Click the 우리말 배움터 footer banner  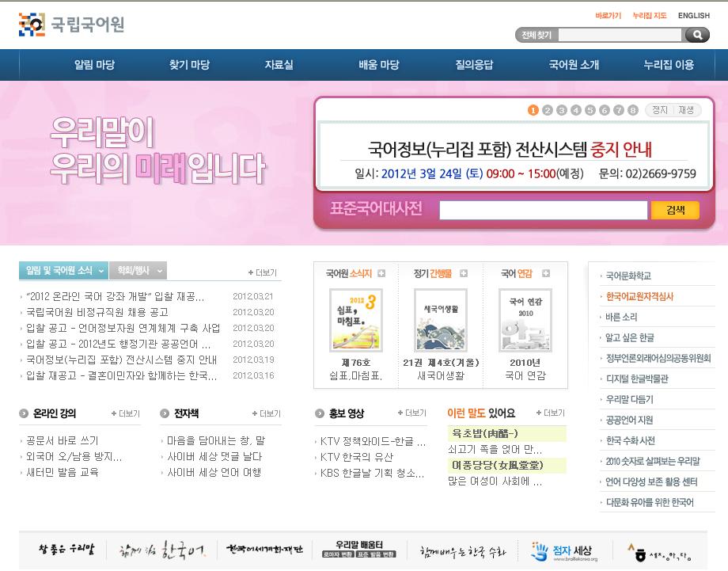pyautogui.click(x=359, y=549)
